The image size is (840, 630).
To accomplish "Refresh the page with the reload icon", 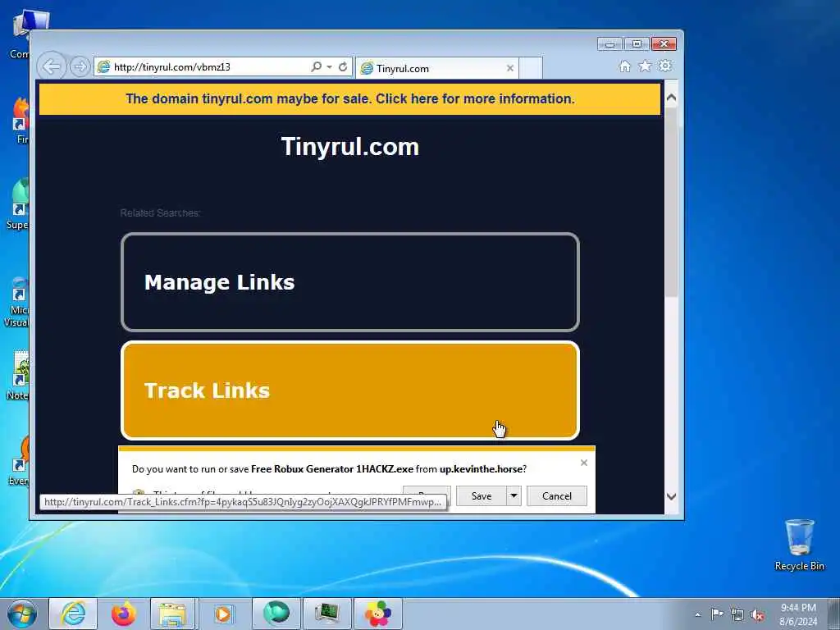I will coord(343,67).
